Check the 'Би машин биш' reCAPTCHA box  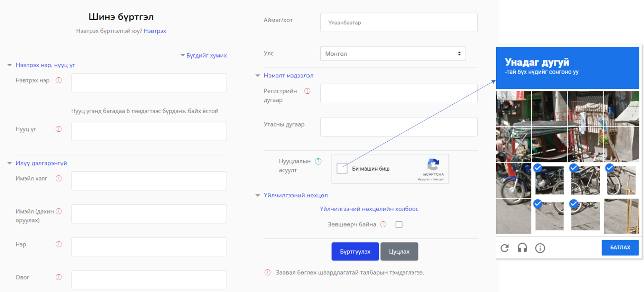tap(342, 168)
